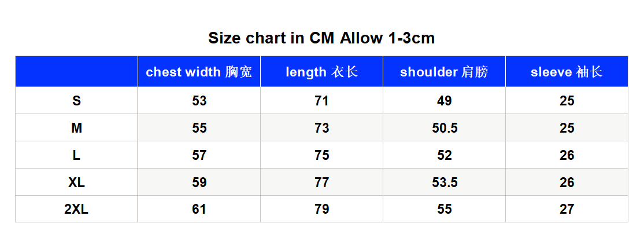Click the S size row label

76,101
